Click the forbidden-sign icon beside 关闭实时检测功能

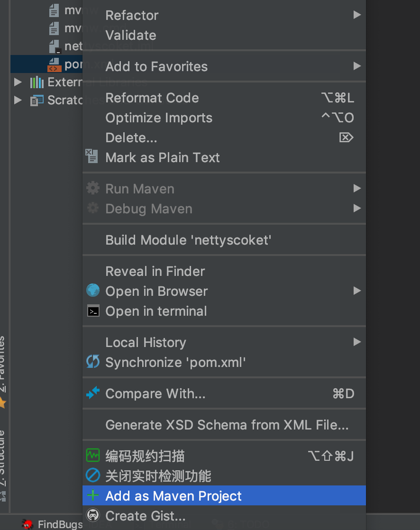[92, 476]
